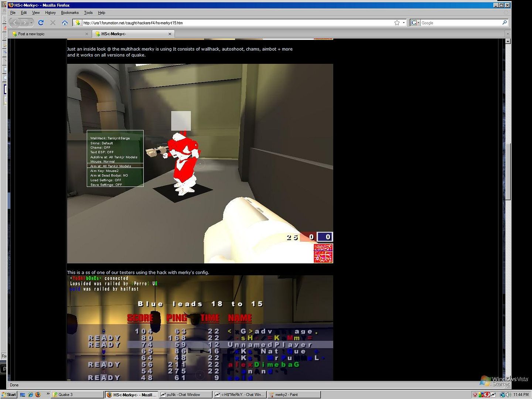
Task: Open the File menu
Action: [13, 13]
